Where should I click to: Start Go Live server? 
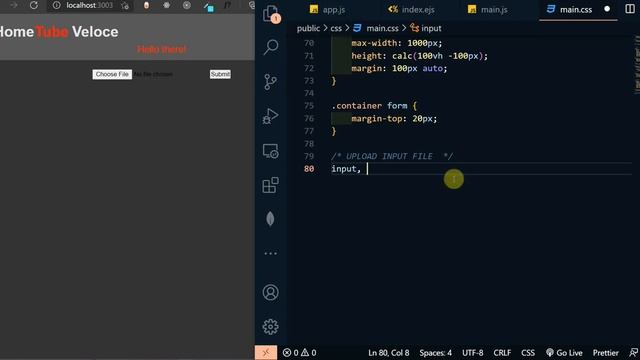pos(564,353)
